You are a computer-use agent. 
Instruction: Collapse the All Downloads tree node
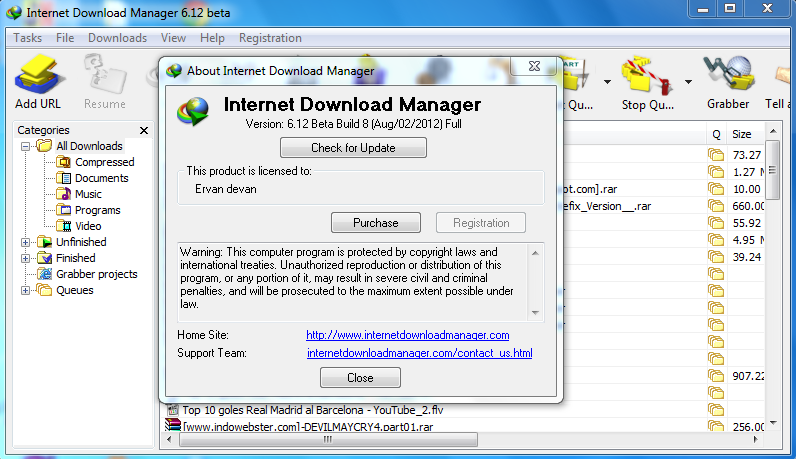(25, 146)
